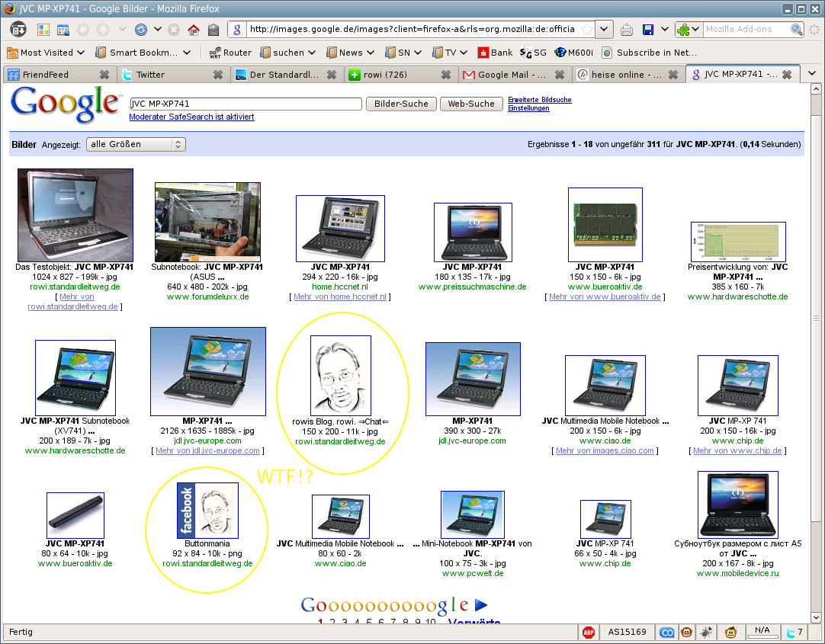Screen dimensions: 825x644
Task: Click the Twitter bird icon in status bar
Action: (x=791, y=632)
